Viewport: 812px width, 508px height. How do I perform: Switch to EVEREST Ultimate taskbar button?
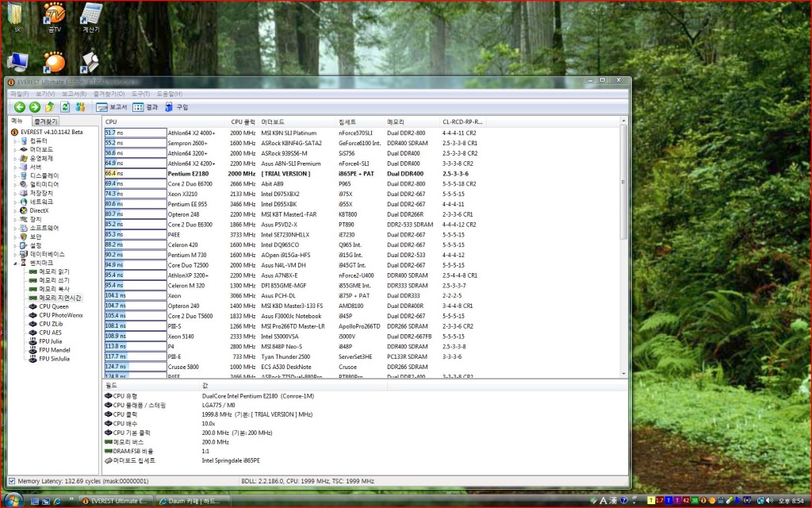116,502
